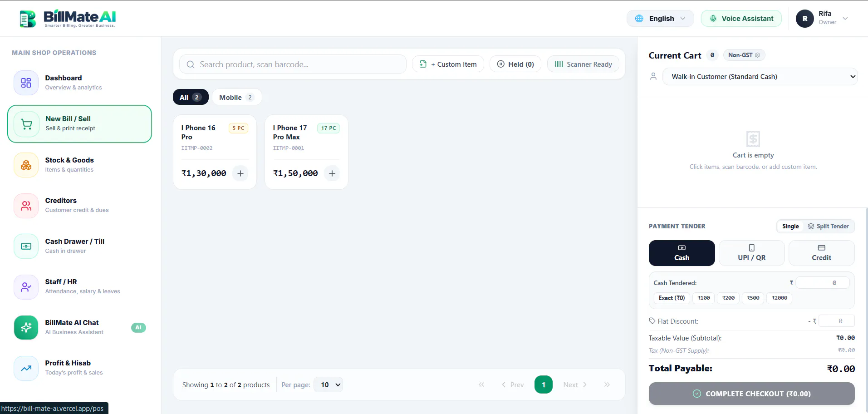Select the All category tab

pos(191,97)
